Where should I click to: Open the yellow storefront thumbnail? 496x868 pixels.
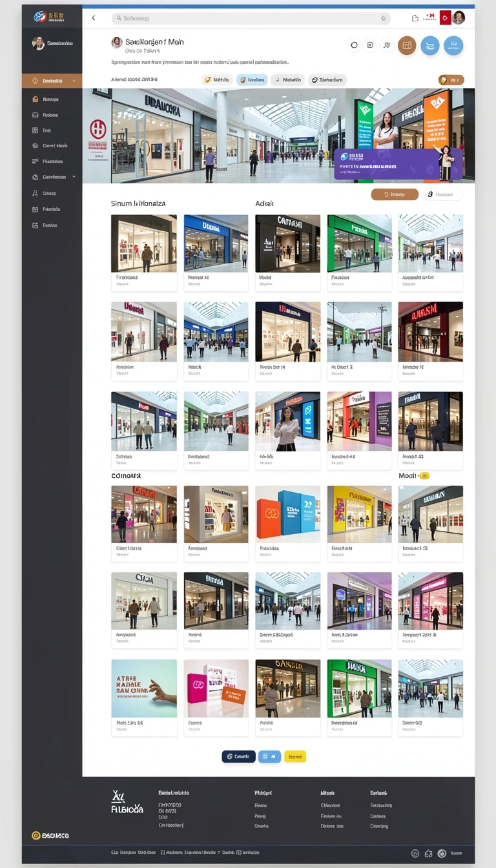coord(359,514)
